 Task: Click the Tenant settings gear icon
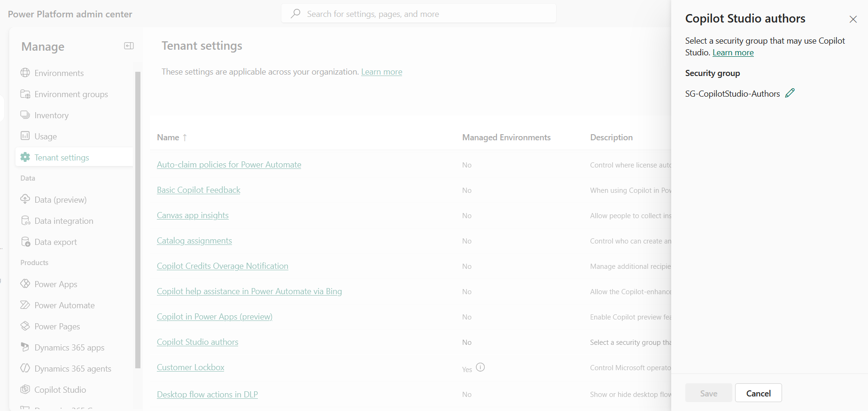pyautogui.click(x=25, y=157)
